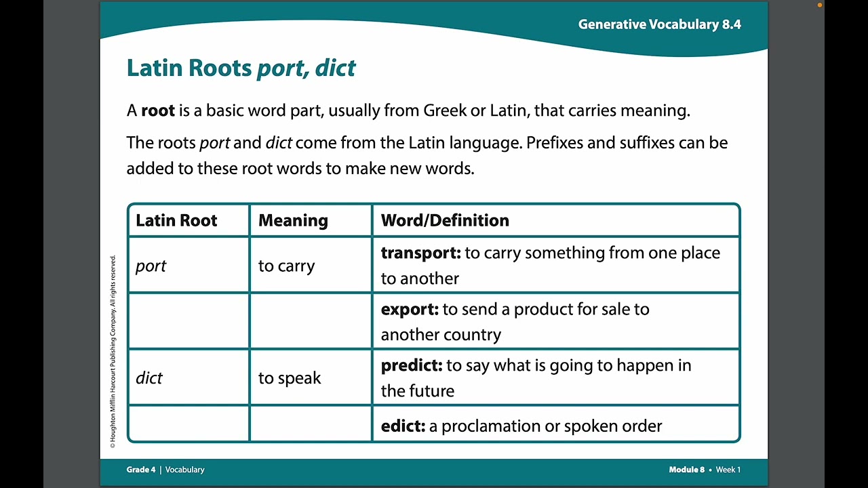Screen dimensions: 868x488
Task: Click 'Week 1' footer label
Action: [x=728, y=470]
